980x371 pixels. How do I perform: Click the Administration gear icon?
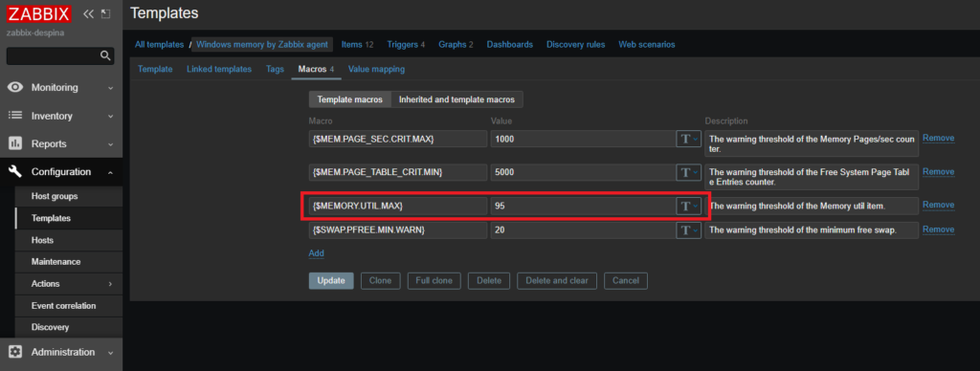[15, 352]
